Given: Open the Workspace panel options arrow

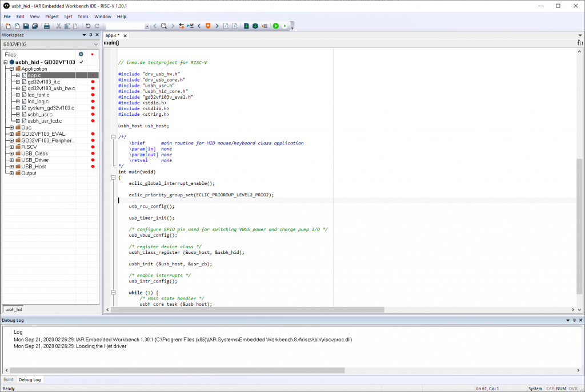Looking at the screenshot, I should pos(84,35).
